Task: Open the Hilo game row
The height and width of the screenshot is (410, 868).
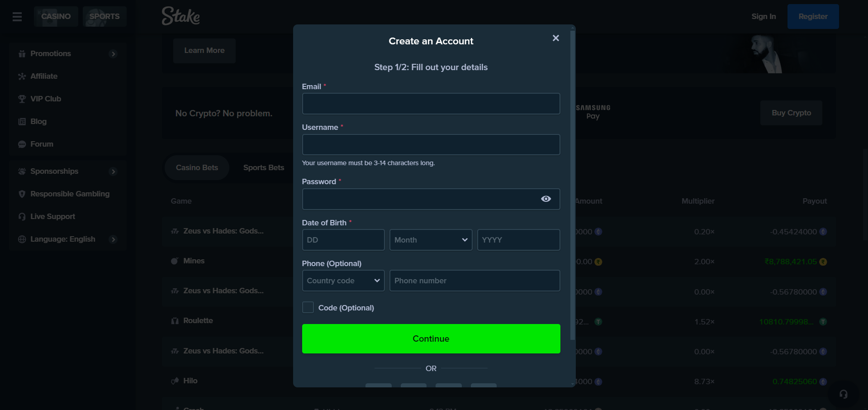Action: pyautogui.click(x=190, y=381)
